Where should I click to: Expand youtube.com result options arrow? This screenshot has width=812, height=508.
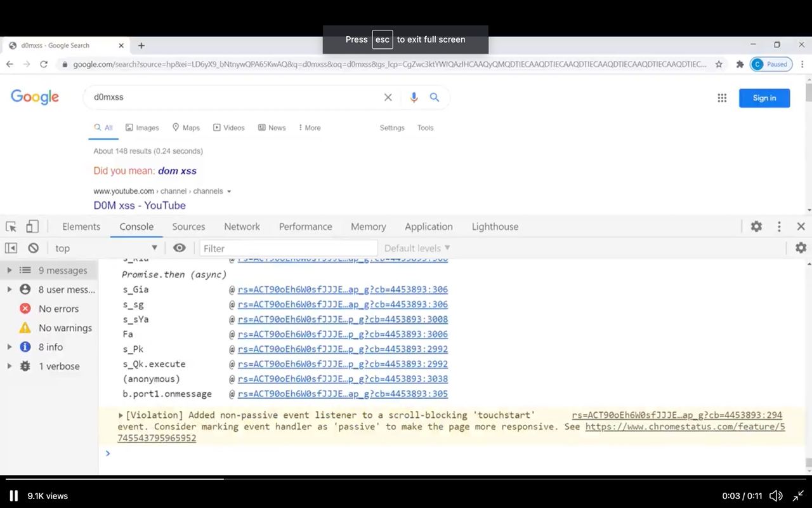(x=229, y=191)
